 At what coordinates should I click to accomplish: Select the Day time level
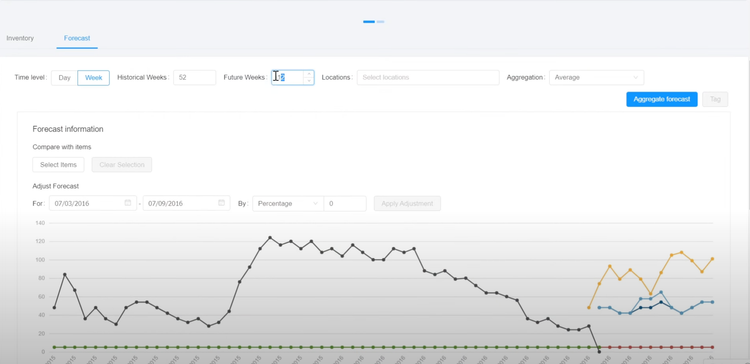pos(65,77)
